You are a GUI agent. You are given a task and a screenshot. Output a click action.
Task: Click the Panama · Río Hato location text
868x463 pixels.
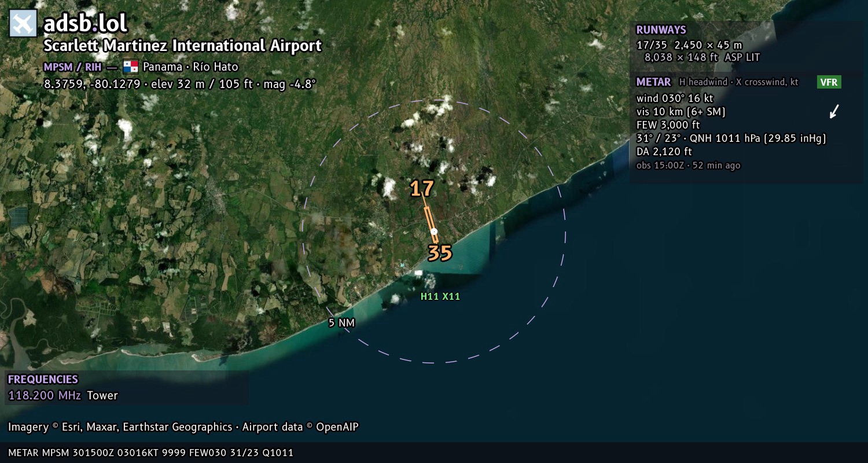190,67
